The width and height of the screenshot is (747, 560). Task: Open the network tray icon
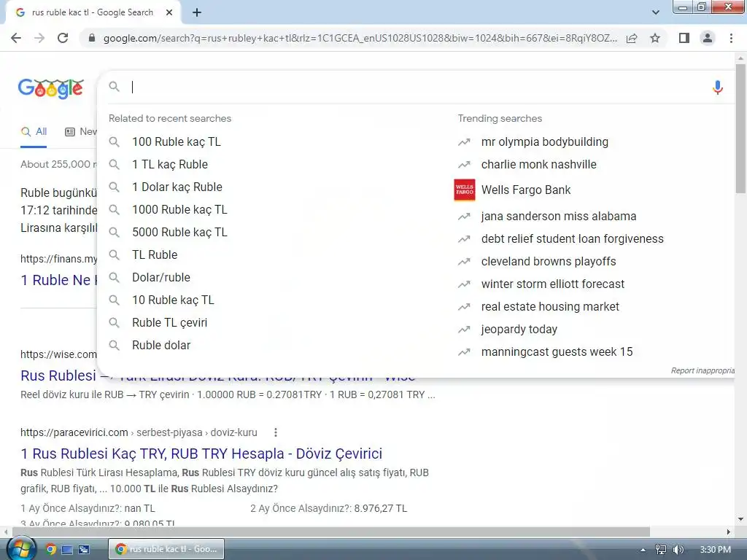pos(661,550)
